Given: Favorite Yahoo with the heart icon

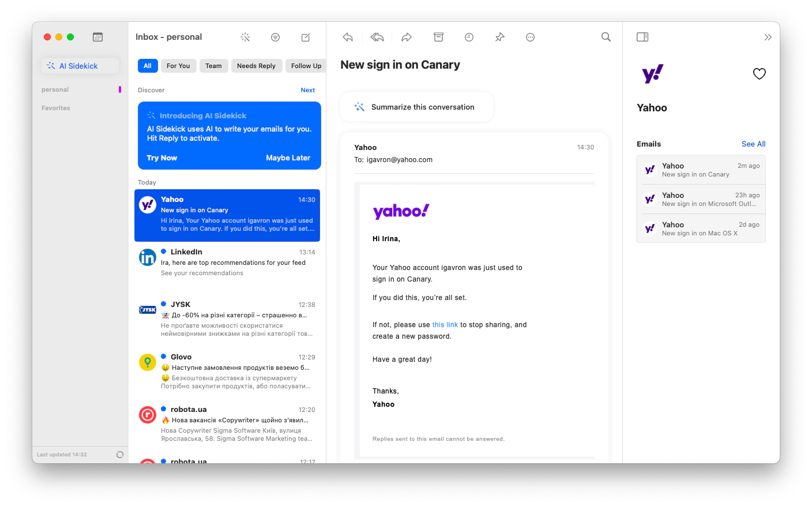Looking at the screenshot, I should 760,74.
